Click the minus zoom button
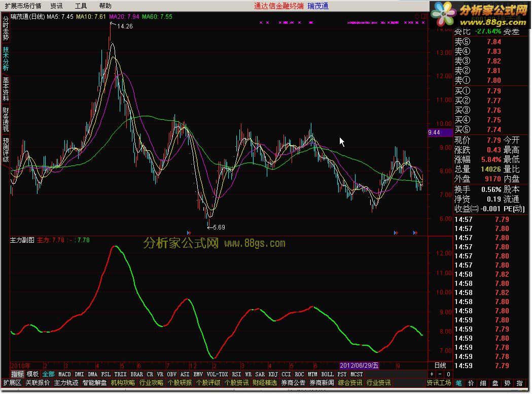Image resolution: width=532 pixels, height=394 pixels. (440, 374)
